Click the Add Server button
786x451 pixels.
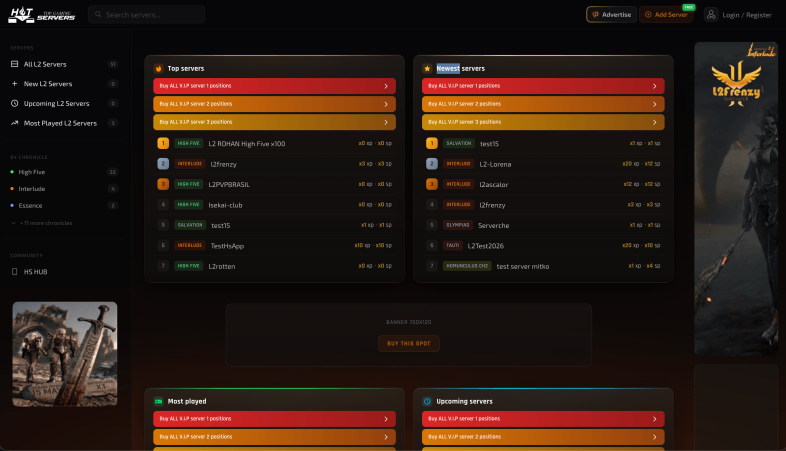click(x=666, y=15)
